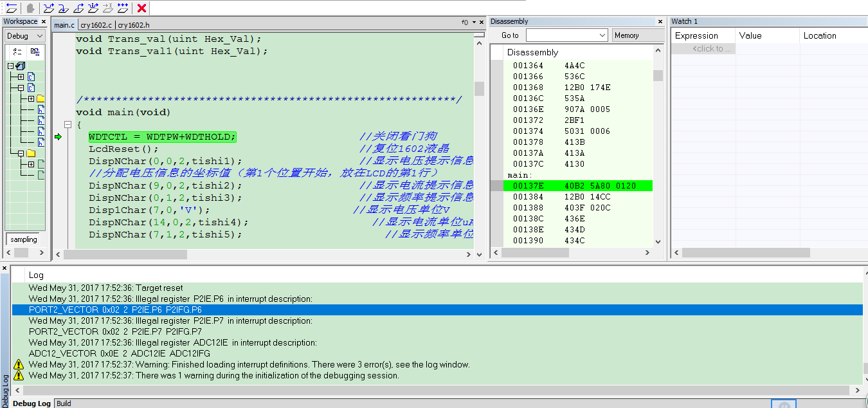The image size is (868, 408).
Task: Switch to the Build log tab
Action: tap(64, 403)
